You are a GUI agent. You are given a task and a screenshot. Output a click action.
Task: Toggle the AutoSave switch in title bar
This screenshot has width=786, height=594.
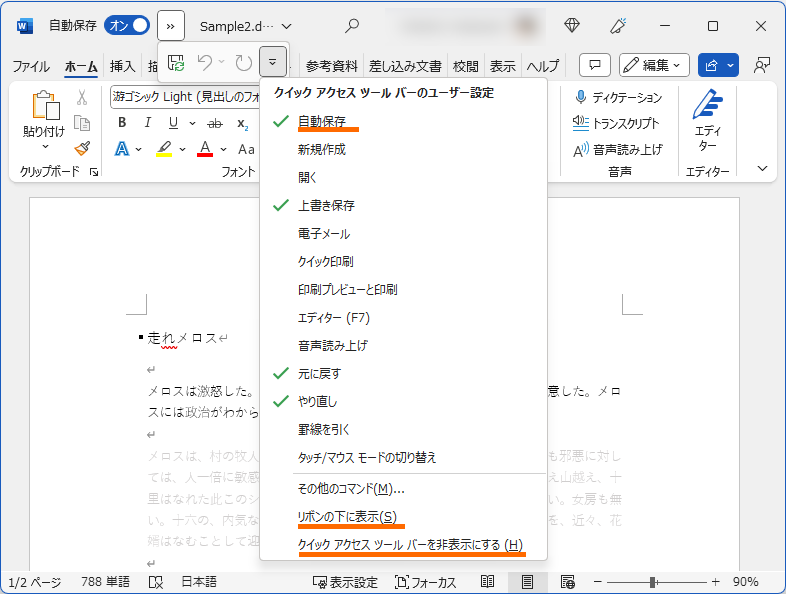(x=127, y=25)
